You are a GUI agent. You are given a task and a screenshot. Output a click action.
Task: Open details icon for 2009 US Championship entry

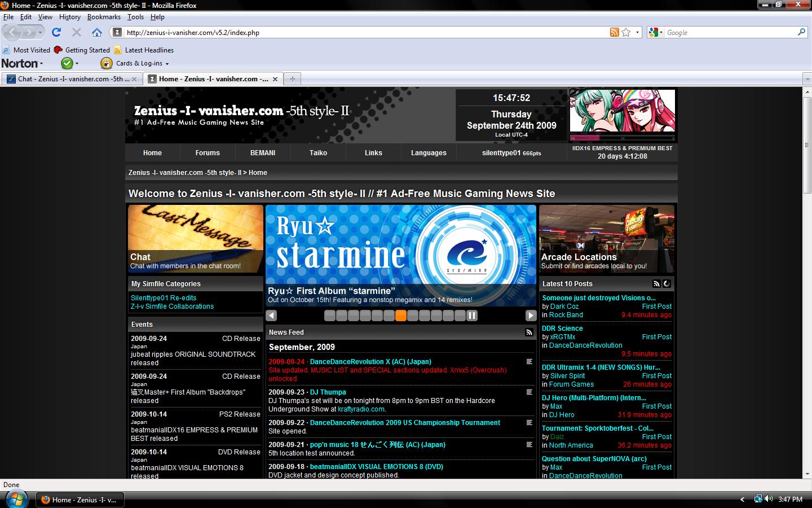tap(529, 423)
